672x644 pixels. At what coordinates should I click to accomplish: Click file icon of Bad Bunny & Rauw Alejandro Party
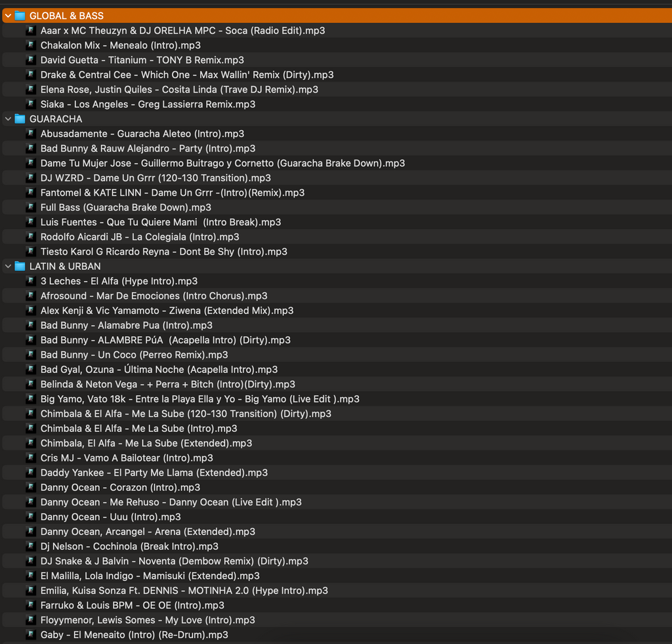coord(30,148)
